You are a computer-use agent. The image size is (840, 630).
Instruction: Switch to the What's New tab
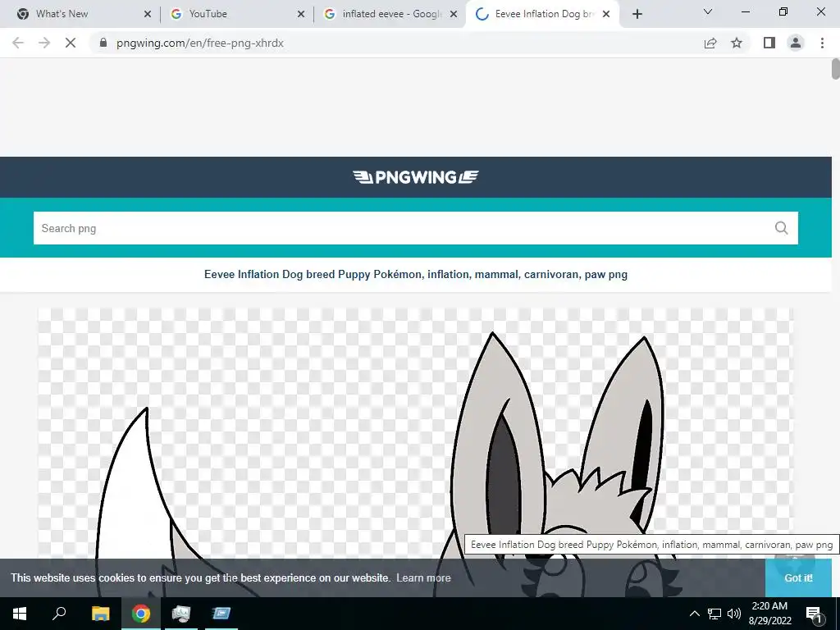point(80,14)
